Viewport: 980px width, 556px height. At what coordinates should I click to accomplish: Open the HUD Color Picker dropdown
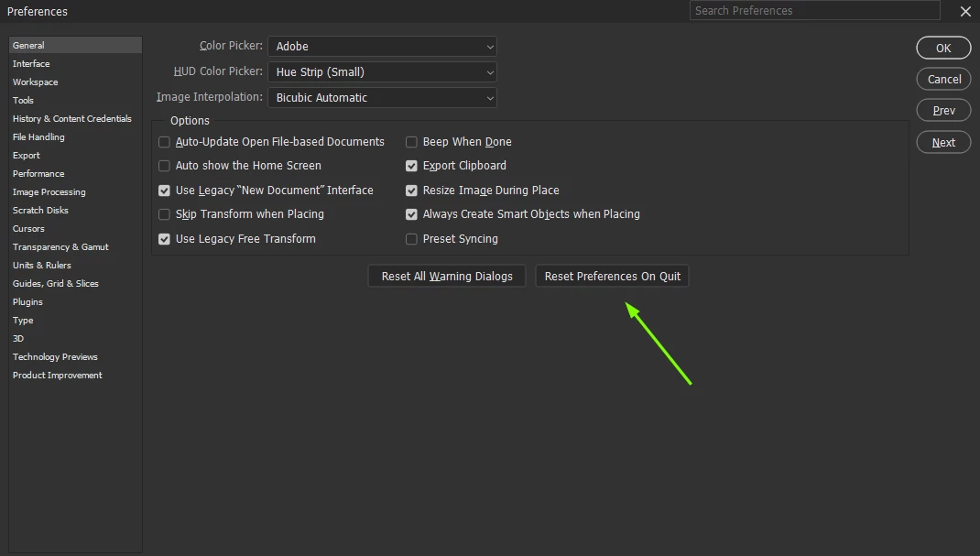pyautogui.click(x=382, y=71)
